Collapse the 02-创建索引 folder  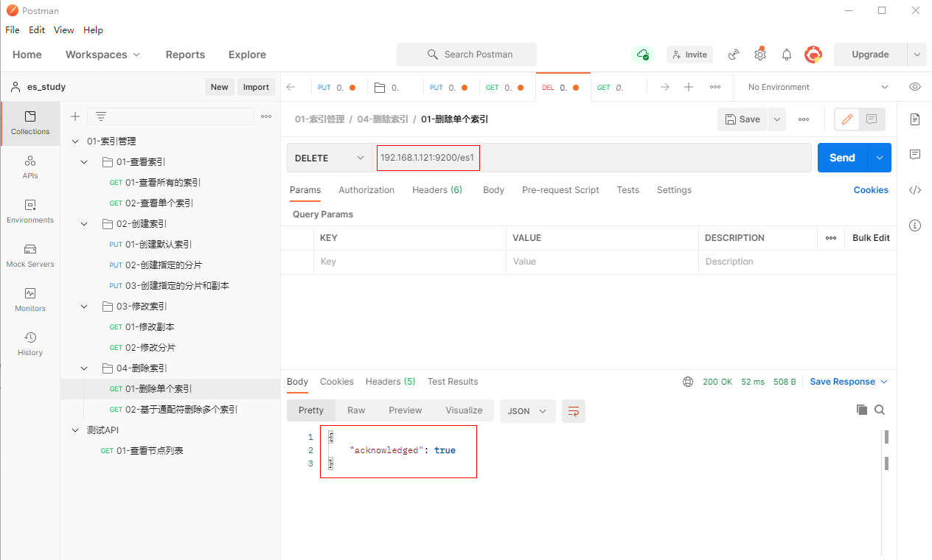point(84,224)
